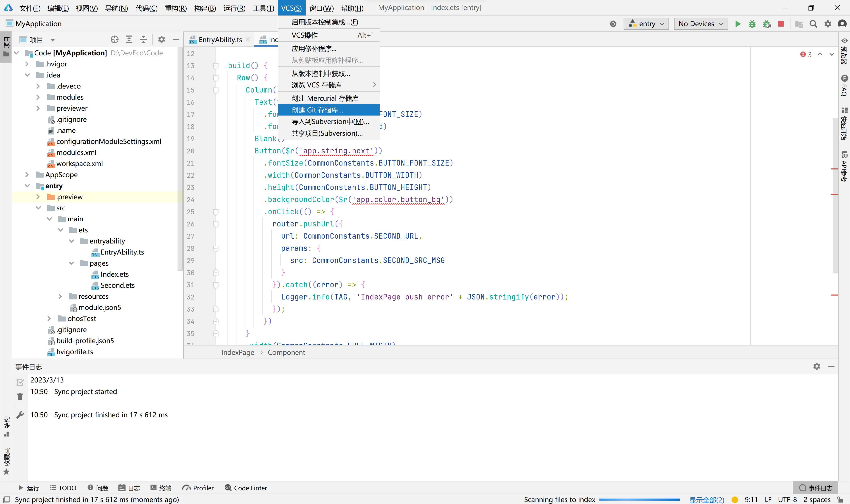Open the 终端 terminal tool button

point(161,488)
